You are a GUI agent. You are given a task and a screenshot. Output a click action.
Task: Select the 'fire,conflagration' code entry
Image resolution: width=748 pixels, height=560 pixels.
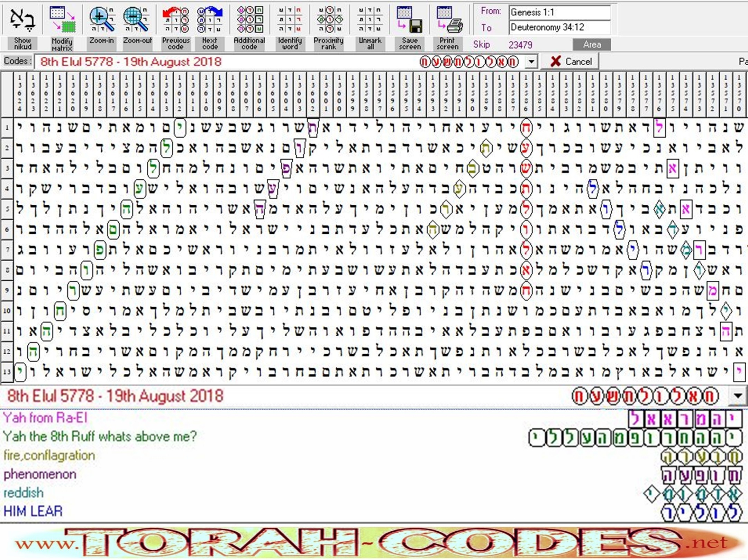[x=49, y=456]
